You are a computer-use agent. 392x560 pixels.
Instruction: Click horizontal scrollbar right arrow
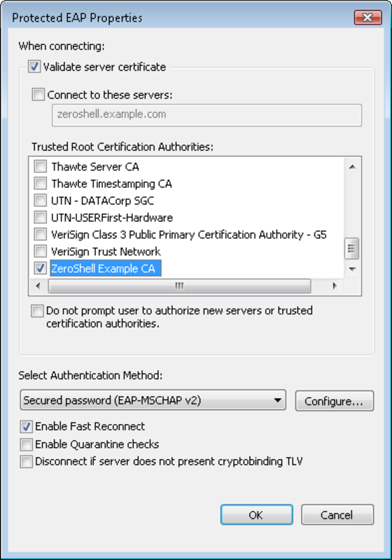tap(334, 286)
